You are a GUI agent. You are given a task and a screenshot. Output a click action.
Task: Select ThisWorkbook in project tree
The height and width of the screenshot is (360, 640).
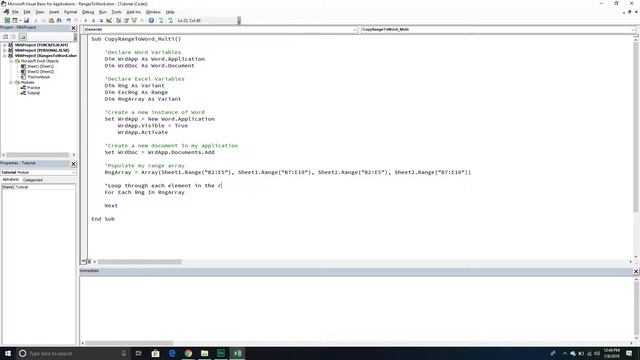coord(36,77)
